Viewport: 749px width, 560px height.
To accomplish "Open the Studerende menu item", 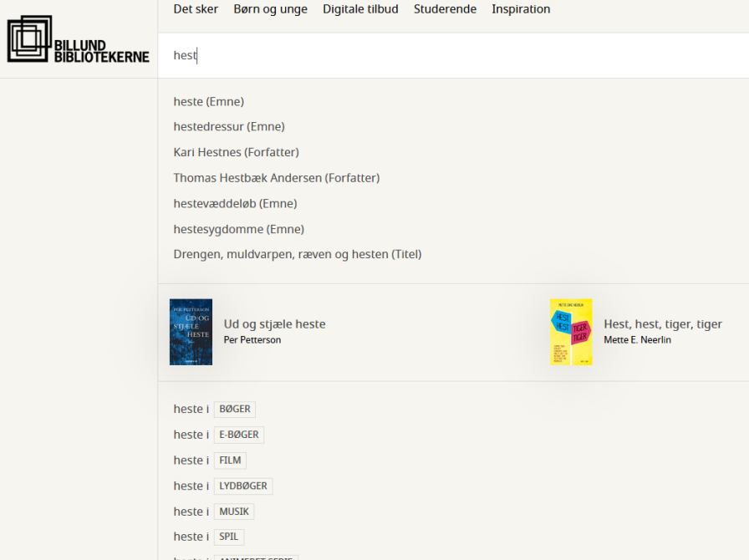I will click(x=445, y=9).
